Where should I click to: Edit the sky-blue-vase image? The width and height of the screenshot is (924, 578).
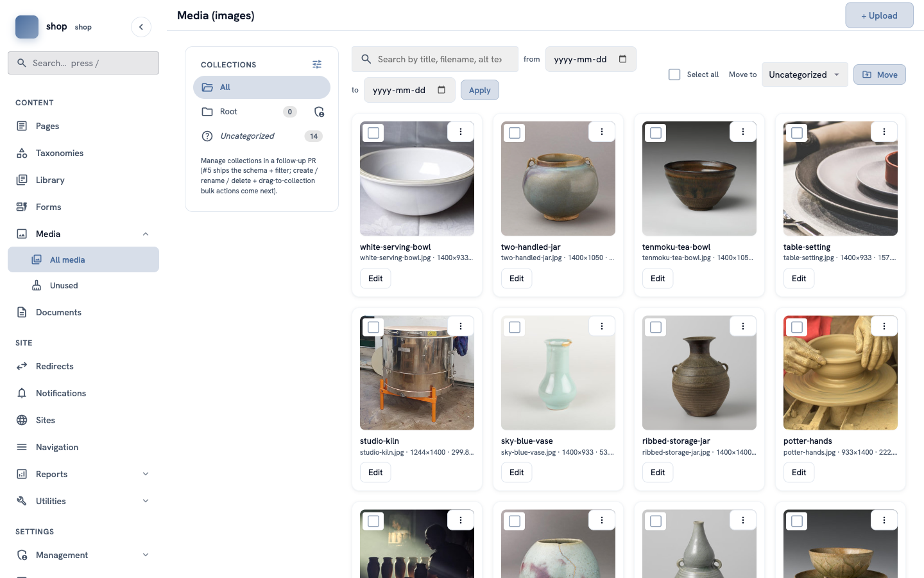click(x=517, y=472)
